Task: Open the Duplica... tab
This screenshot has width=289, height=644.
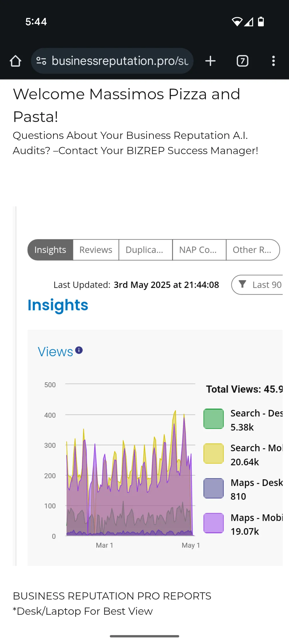Action: 145,250
